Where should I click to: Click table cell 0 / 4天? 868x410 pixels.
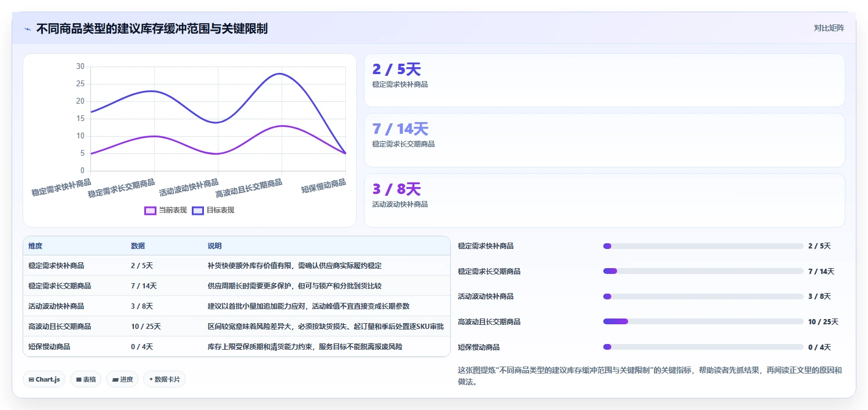coord(142,347)
